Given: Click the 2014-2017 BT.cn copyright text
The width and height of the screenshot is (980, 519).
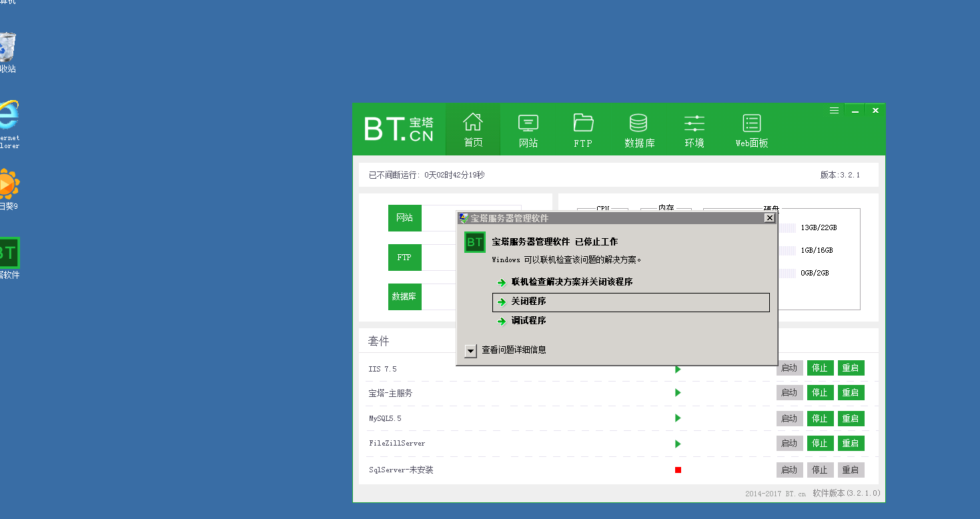Looking at the screenshot, I should click(775, 494).
